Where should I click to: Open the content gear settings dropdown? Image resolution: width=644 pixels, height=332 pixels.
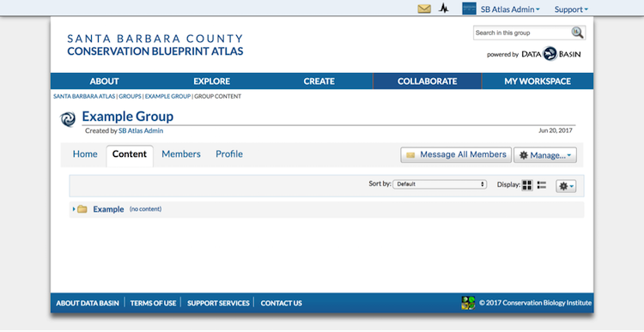tap(566, 186)
